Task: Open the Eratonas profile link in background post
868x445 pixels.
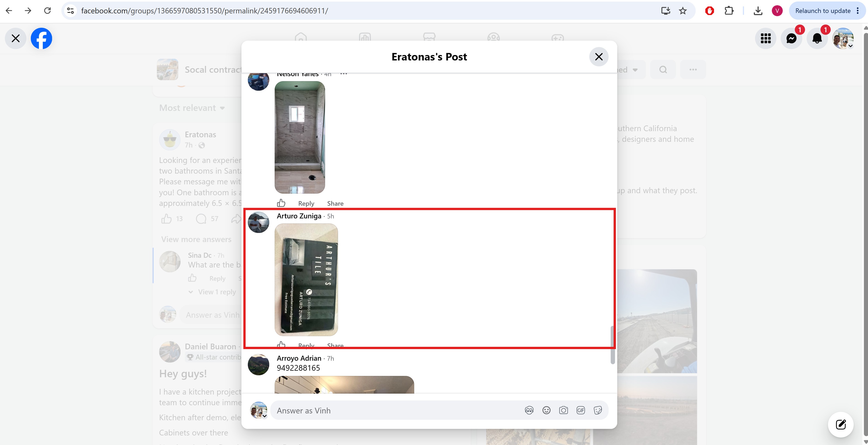Action: 200,134
